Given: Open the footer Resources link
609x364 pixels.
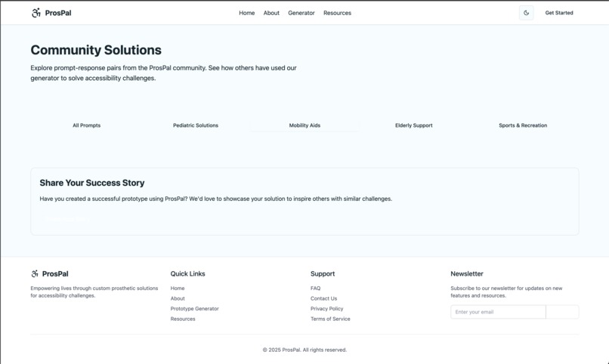Looking at the screenshot, I should pyautogui.click(x=183, y=319).
